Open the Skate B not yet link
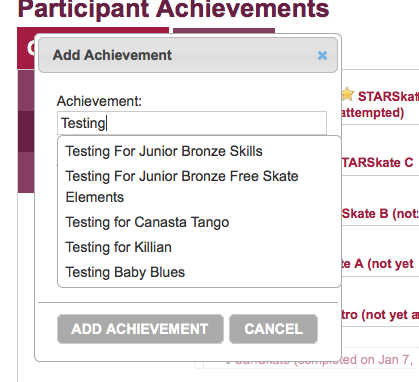 pyautogui.click(x=380, y=213)
